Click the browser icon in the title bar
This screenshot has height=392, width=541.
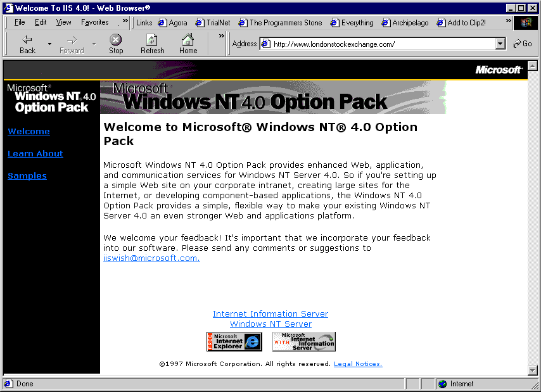8,8
